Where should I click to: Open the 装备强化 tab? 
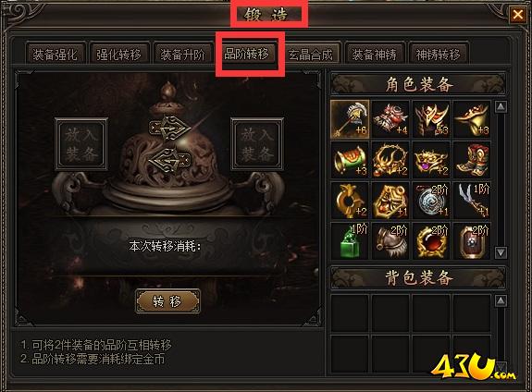pyautogui.click(x=55, y=54)
